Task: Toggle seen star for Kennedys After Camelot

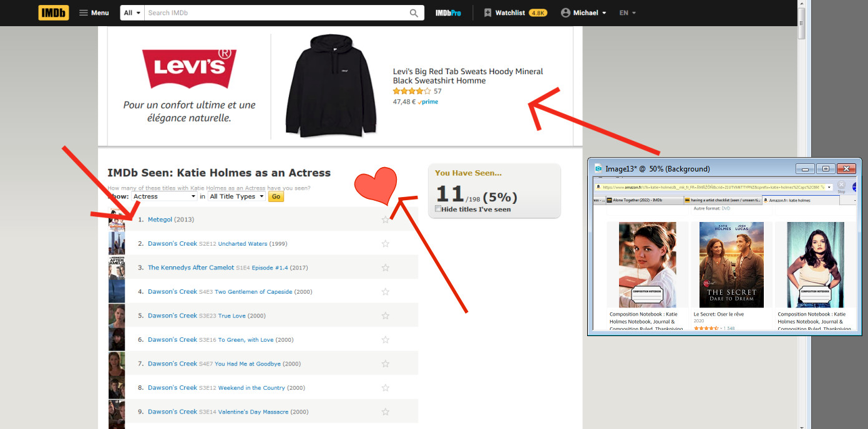Action: 385,268
